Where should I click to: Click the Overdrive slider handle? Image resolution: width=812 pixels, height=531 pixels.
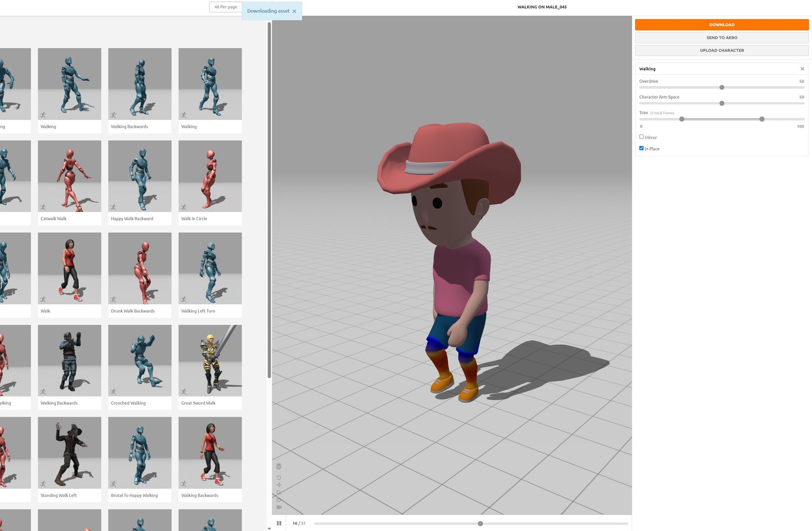pos(722,88)
